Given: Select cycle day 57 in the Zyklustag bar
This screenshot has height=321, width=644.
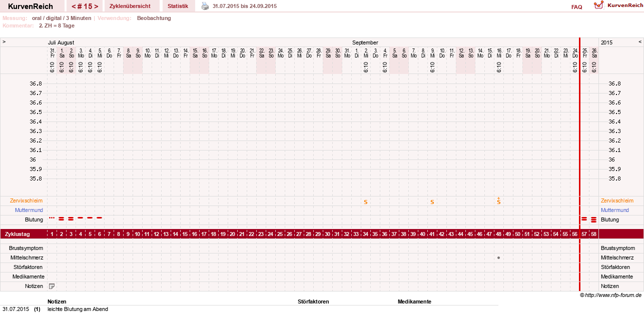Looking at the screenshot, I should [x=584, y=234].
